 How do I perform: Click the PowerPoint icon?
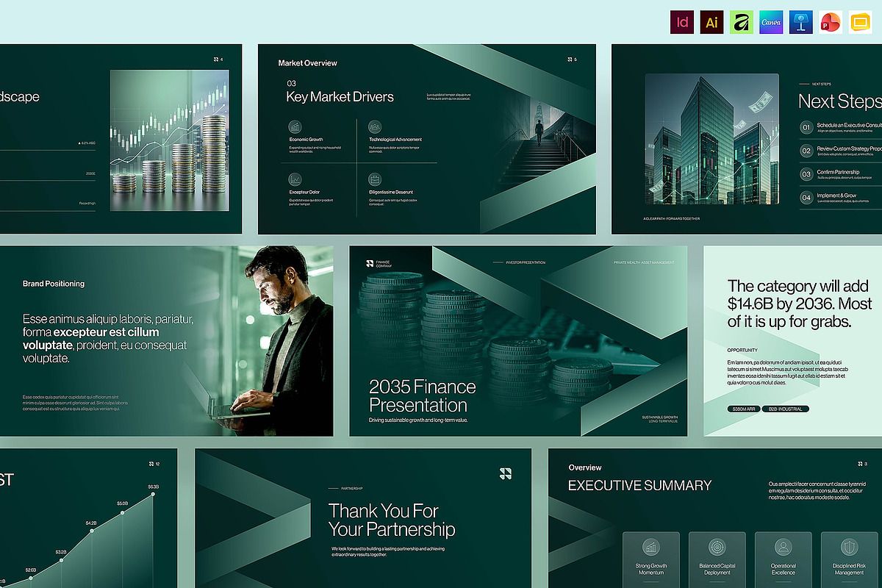[x=831, y=23]
